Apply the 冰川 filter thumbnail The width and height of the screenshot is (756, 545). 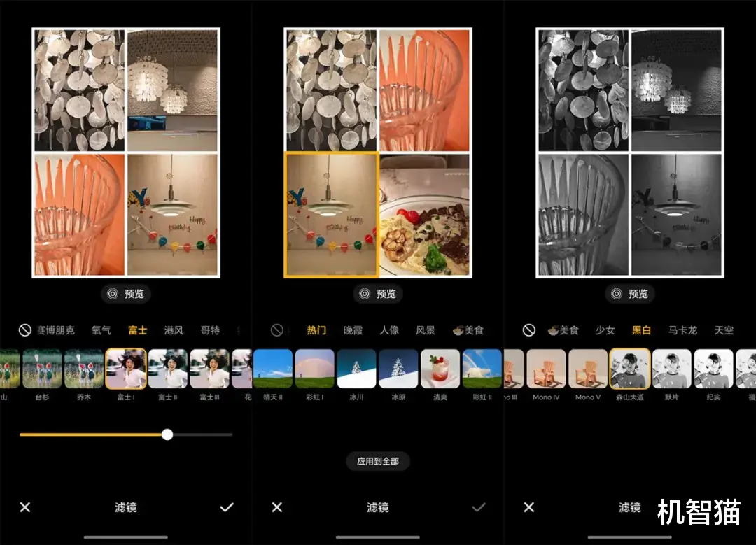[x=357, y=369]
